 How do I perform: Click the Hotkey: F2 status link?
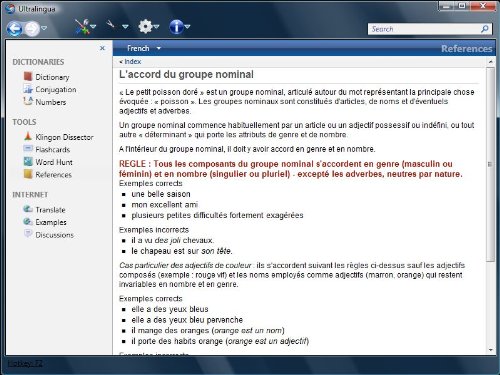(25, 363)
